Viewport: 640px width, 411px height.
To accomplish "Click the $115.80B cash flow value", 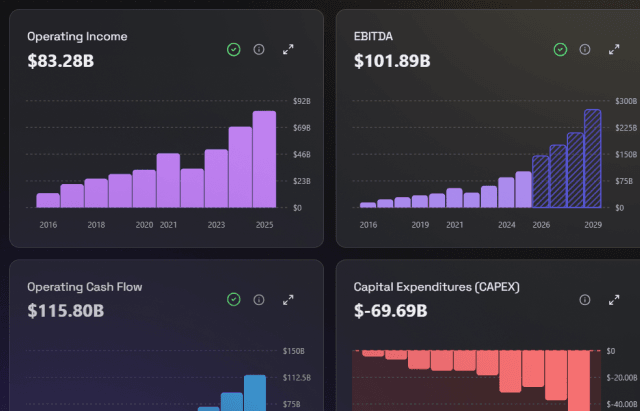I will pyautogui.click(x=65, y=311).
